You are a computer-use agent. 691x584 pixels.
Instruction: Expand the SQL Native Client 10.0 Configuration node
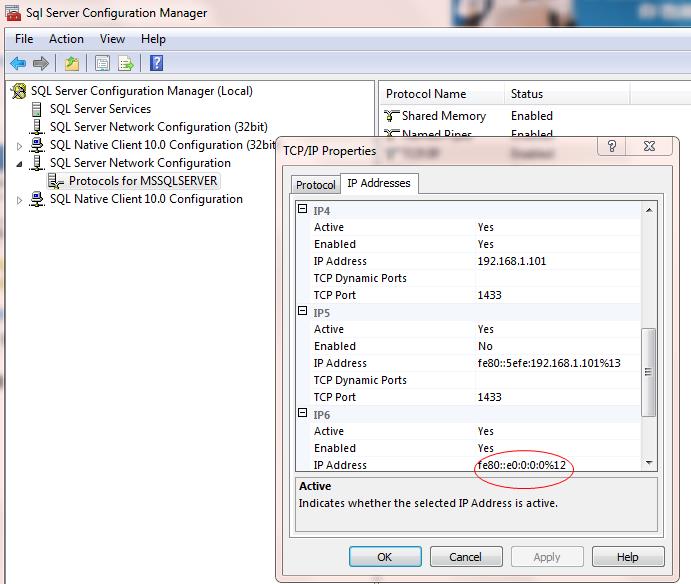click(19, 200)
